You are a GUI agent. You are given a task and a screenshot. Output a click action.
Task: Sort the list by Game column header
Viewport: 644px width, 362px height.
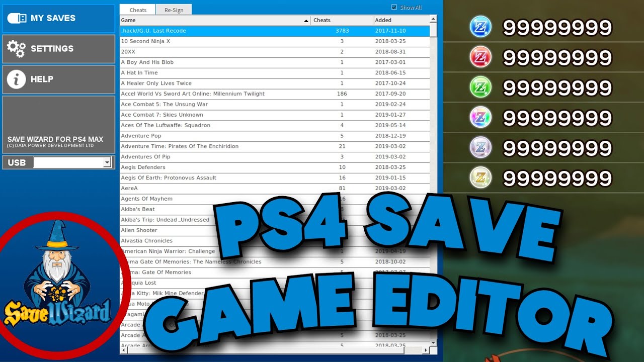click(215, 20)
